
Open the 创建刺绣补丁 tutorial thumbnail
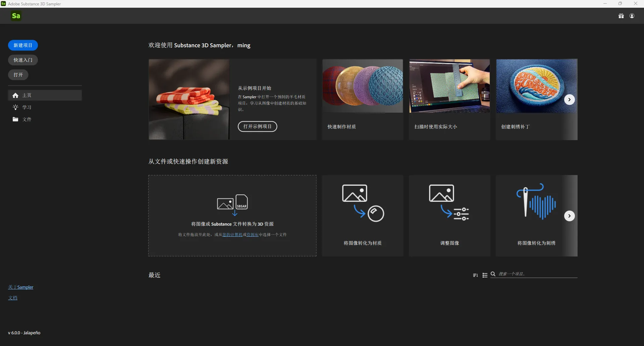pyautogui.click(x=537, y=86)
